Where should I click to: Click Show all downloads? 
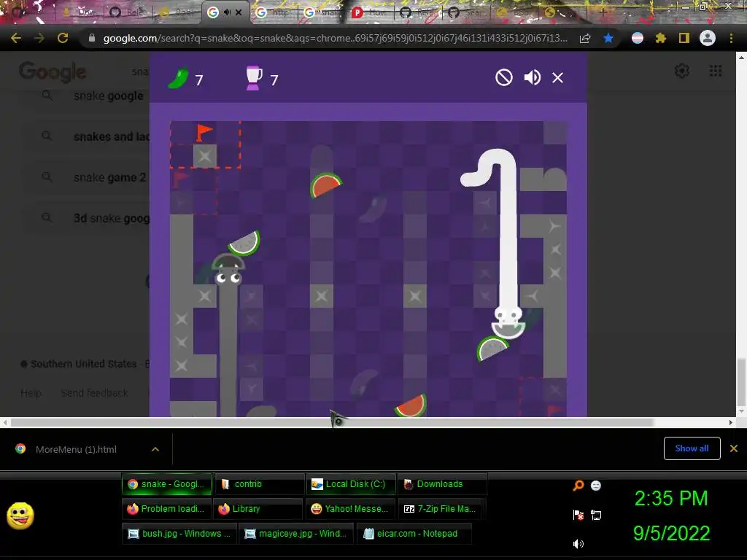point(692,448)
